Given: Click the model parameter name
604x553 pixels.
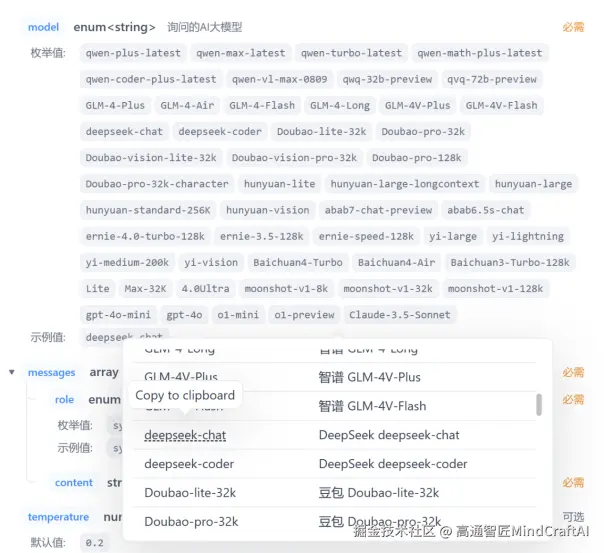Looking at the screenshot, I should [44, 27].
